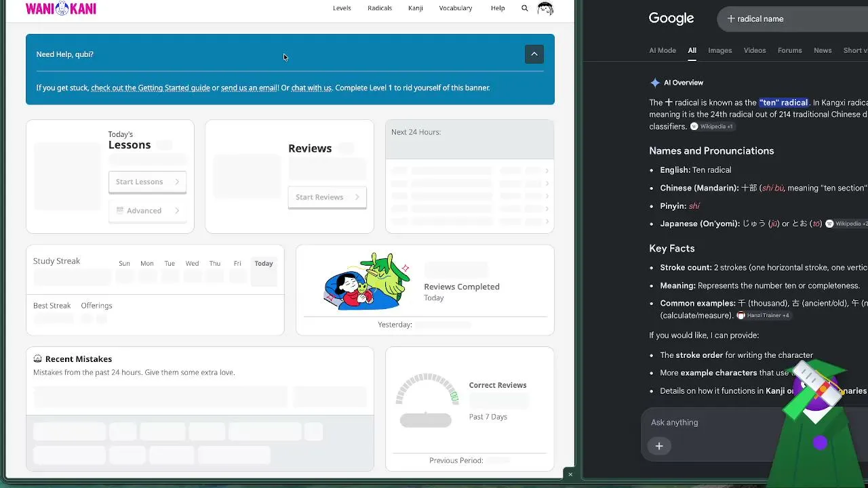
Task: Switch to the Videos tab
Action: pos(755,50)
